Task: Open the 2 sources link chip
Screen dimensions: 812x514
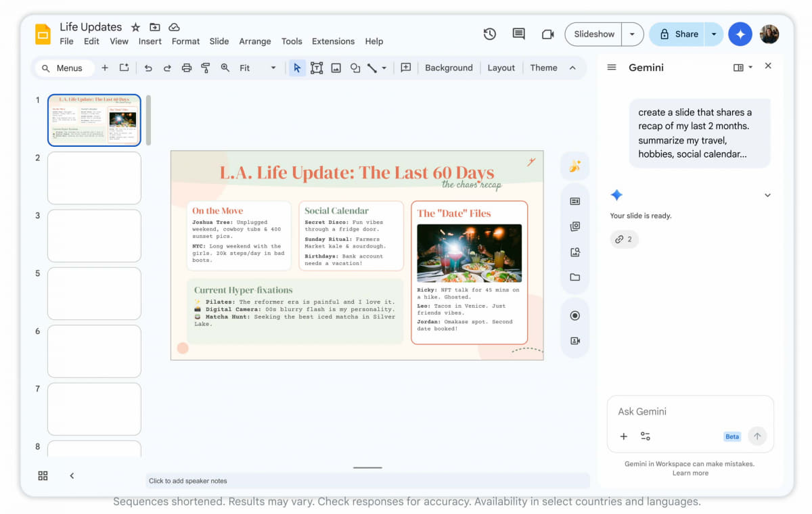Action: coord(625,239)
